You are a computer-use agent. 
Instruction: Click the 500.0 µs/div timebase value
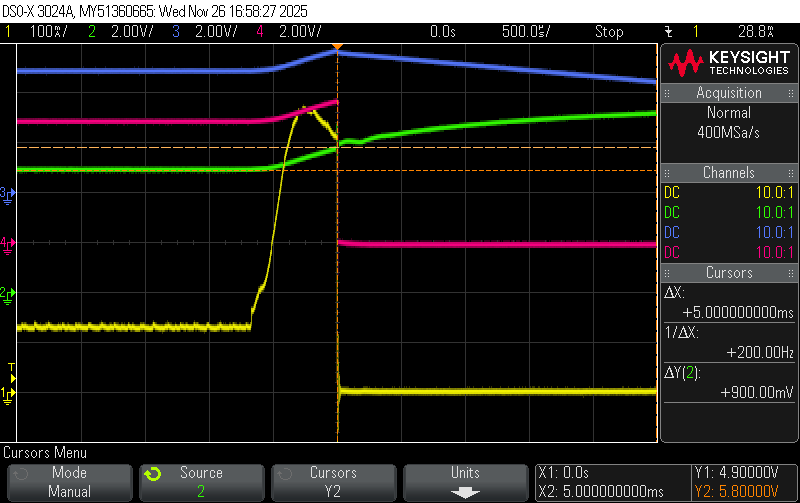click(526, 32)
